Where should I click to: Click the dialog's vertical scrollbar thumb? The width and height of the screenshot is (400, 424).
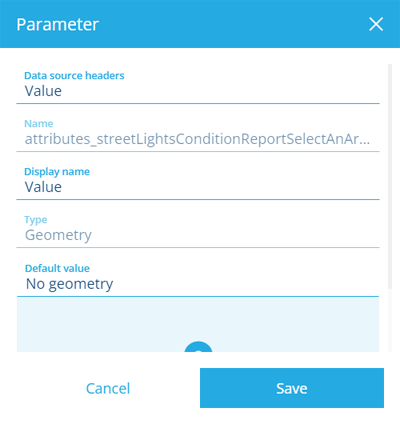click(390, 177)
